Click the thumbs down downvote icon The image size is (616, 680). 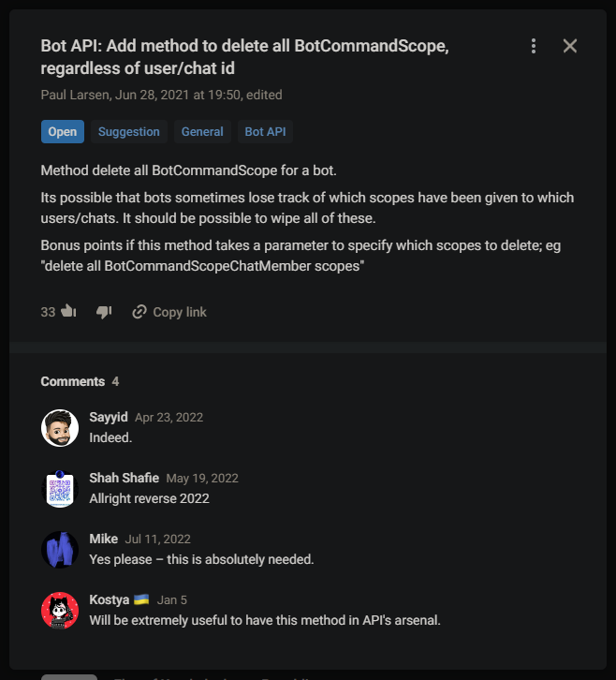(104, 312)
